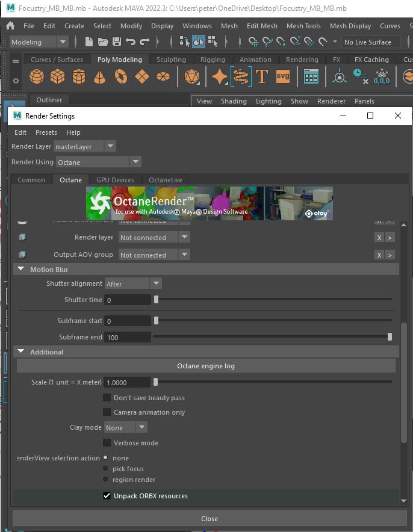Switch to the OctaneLive tab
The height and width of the screenshot is (532, 413).
click(166, 180)
